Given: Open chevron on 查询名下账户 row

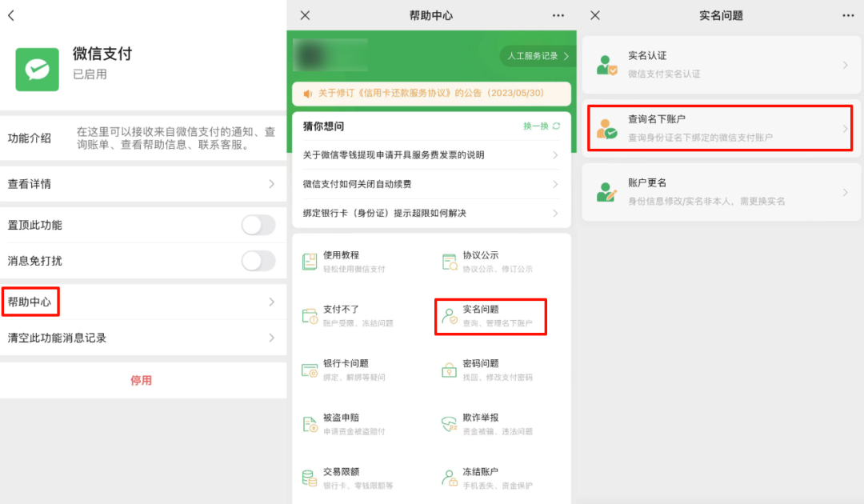Looking at the screenshot, I should pyautogui.click(x=846, y=129).
